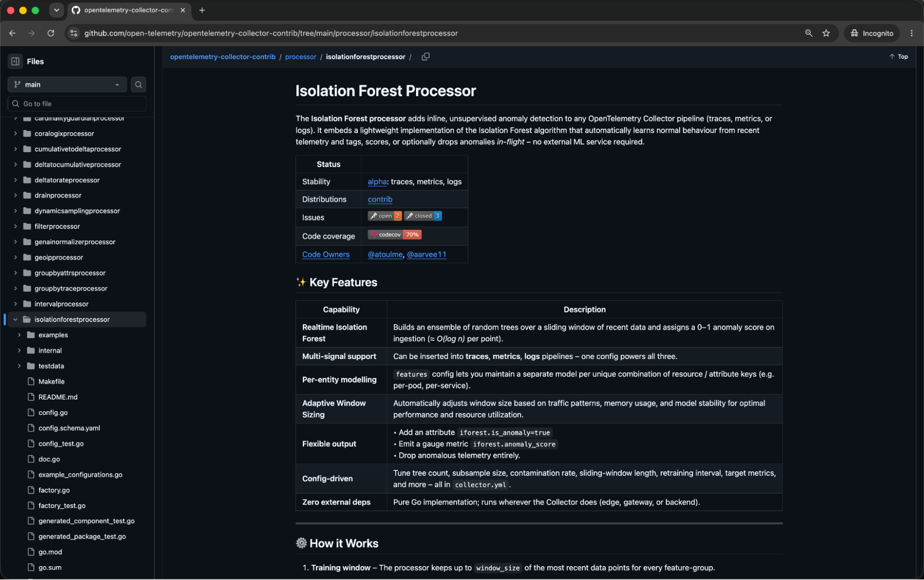Click the site information icon in address bar
This screenshot has height=580, width=924.
[74, 33]
